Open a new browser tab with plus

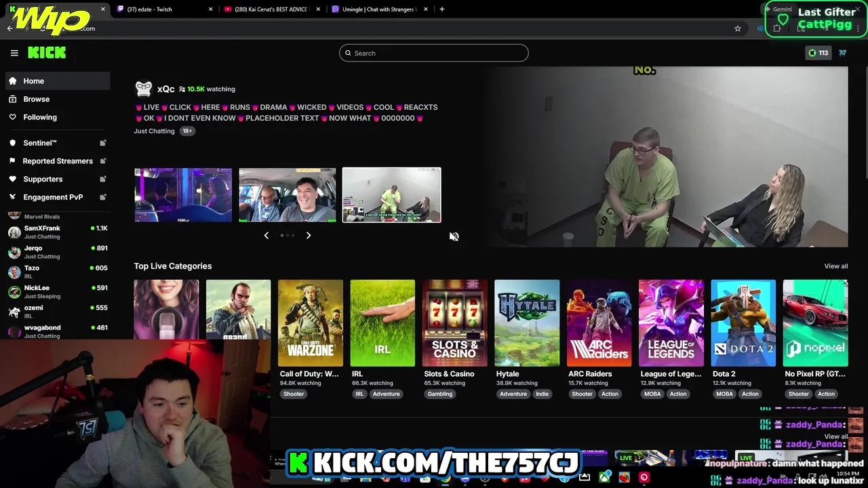[442, 9]
